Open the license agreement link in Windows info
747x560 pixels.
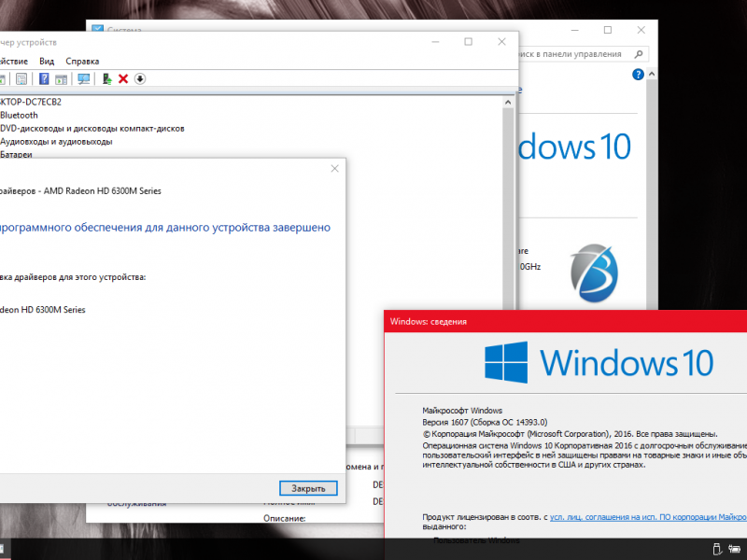[x=648, y=517]
